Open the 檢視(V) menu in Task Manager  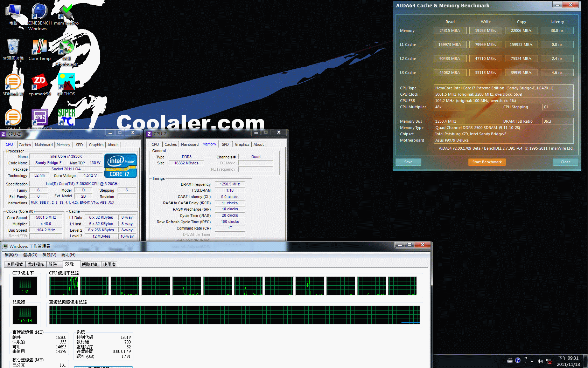pyautogui.click(x=49, y=255)
